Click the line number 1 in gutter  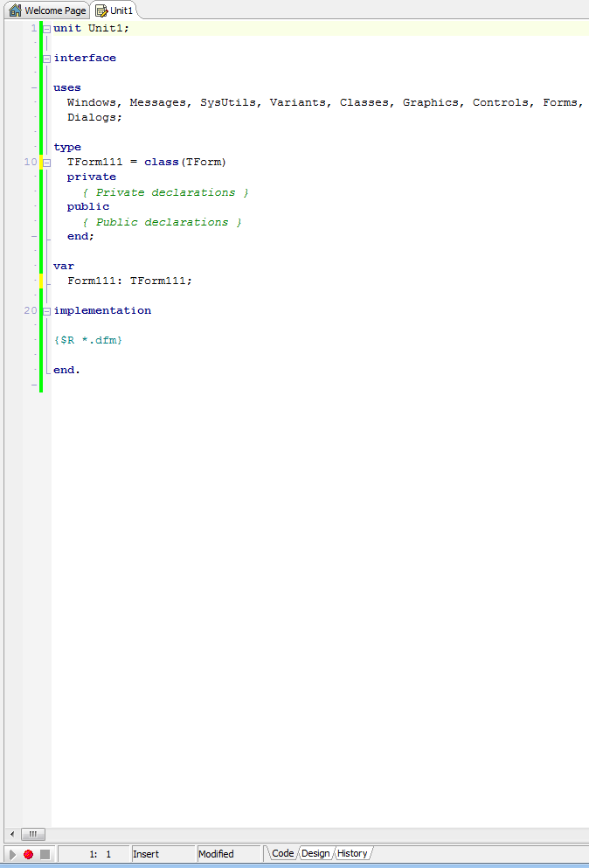point(34,28)
